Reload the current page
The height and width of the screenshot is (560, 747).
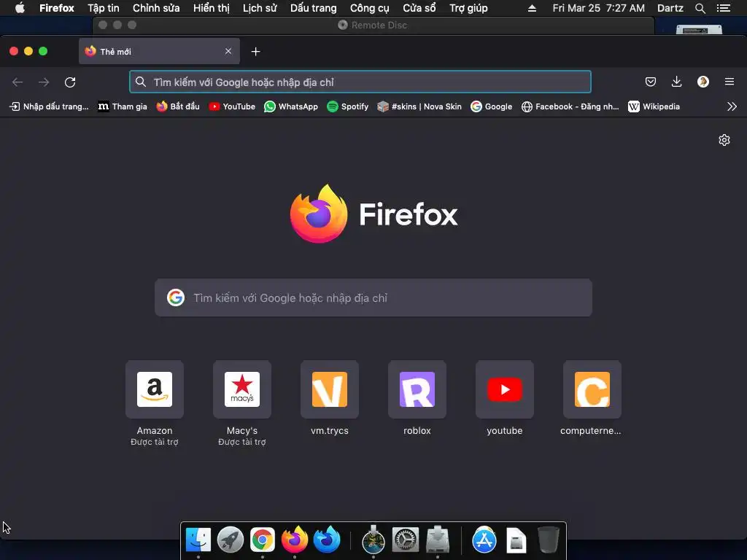coord(70,82)
